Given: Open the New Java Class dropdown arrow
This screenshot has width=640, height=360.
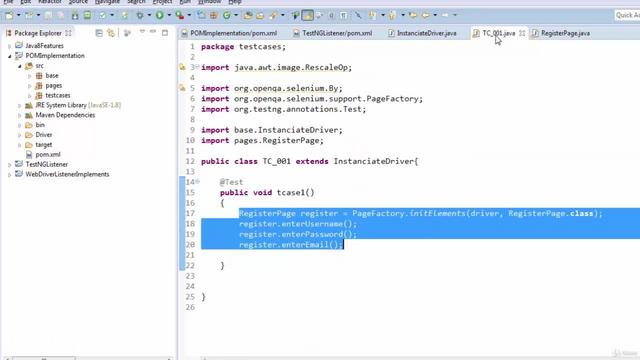Looking at the screenshot, I should click(x=236, y=16).
